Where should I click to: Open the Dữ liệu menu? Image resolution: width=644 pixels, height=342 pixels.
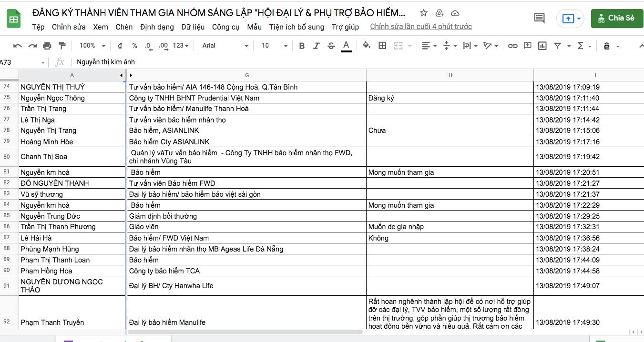pyautogui.click(x=193, y=27)
